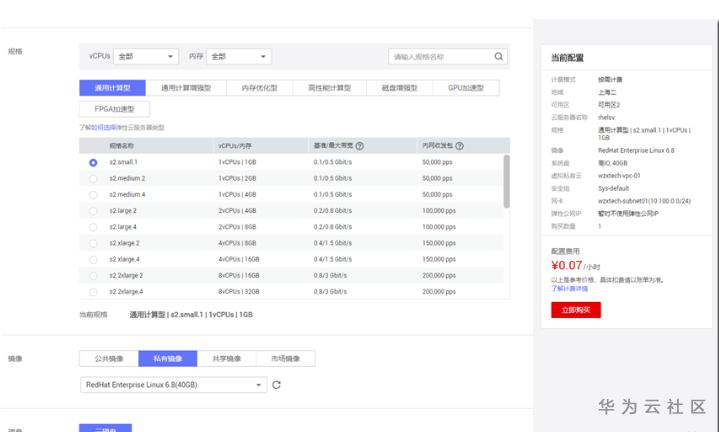Choose the 市场镜像 image tab
This screenshot has width=719, height=432.
point(286,359)
